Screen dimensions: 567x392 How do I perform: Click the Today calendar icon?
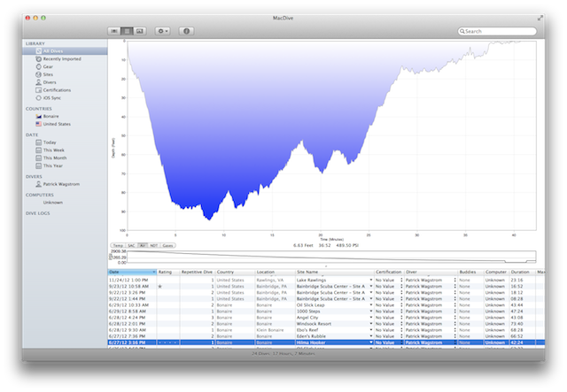pyautogui.click(x=38, y=142)
